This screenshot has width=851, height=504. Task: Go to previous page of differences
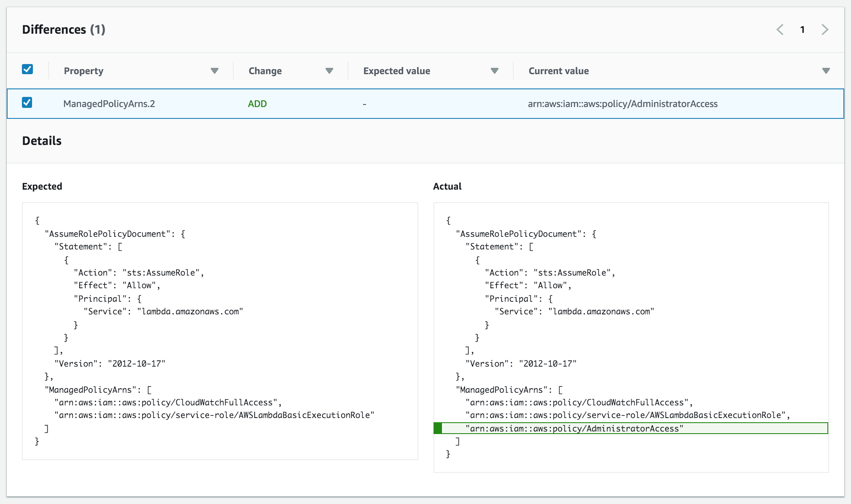[780, 29]
